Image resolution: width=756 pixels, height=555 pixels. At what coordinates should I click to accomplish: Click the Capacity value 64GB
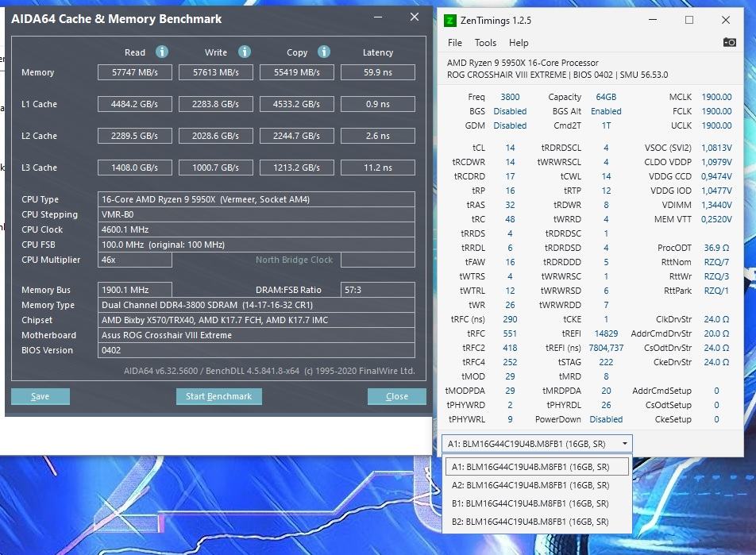(x=606, y=97)
